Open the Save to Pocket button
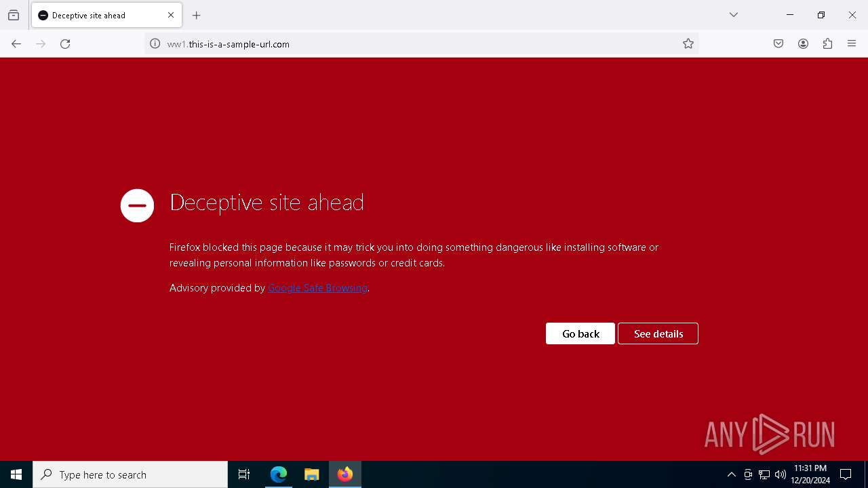 (x=778, y=44)
